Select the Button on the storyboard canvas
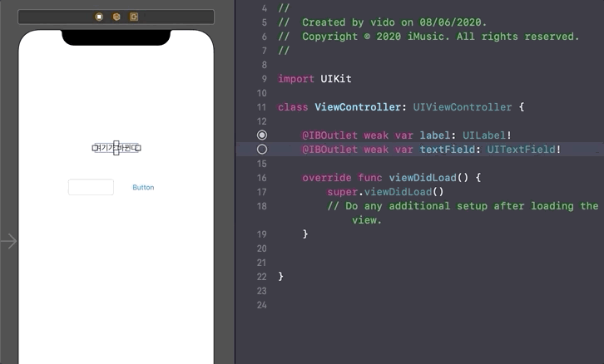The height and width of the screenshot is (364, 604). point(143,187)
